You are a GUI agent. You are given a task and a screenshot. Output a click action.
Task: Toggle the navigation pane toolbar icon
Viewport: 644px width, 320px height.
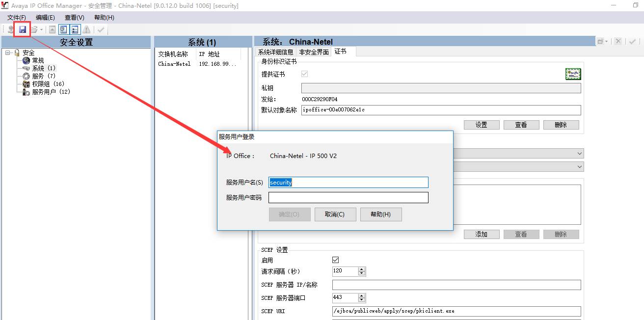(63, 29)
